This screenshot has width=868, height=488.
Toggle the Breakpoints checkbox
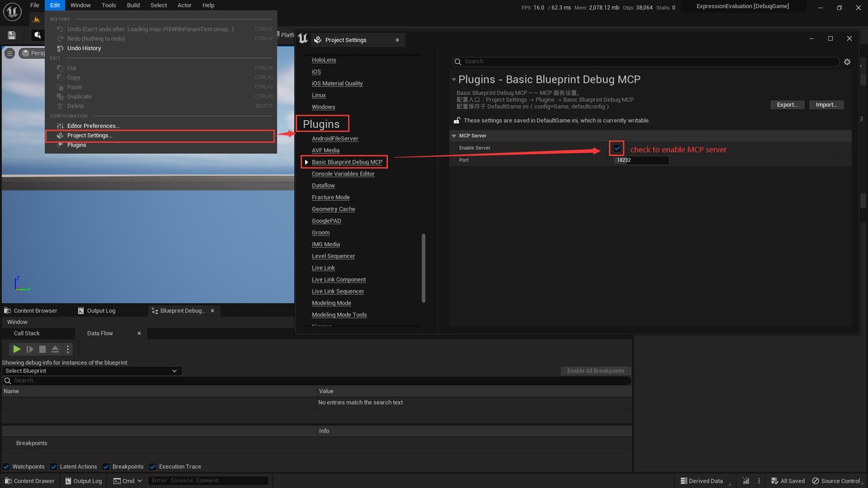coord(106,466)
